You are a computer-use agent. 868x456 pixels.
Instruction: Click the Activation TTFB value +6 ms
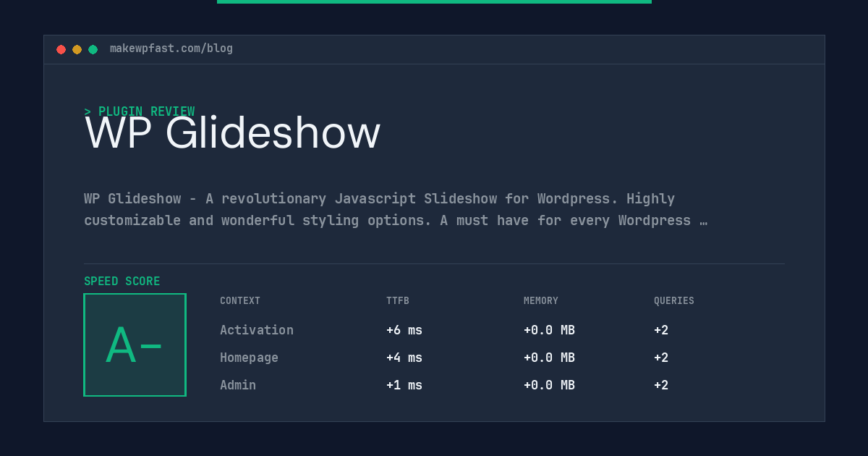pyautogui.click(x=404, y=330)
